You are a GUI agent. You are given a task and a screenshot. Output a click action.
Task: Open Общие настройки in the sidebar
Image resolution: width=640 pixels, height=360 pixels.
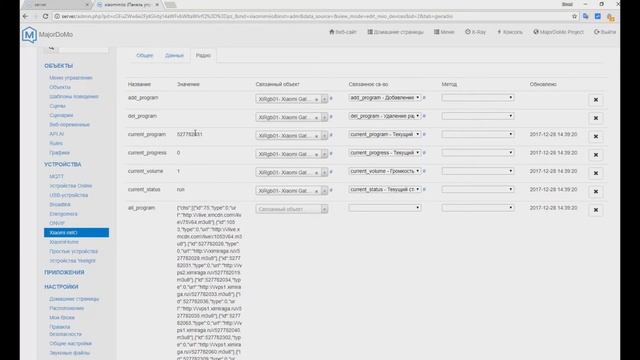pos(70,344)
